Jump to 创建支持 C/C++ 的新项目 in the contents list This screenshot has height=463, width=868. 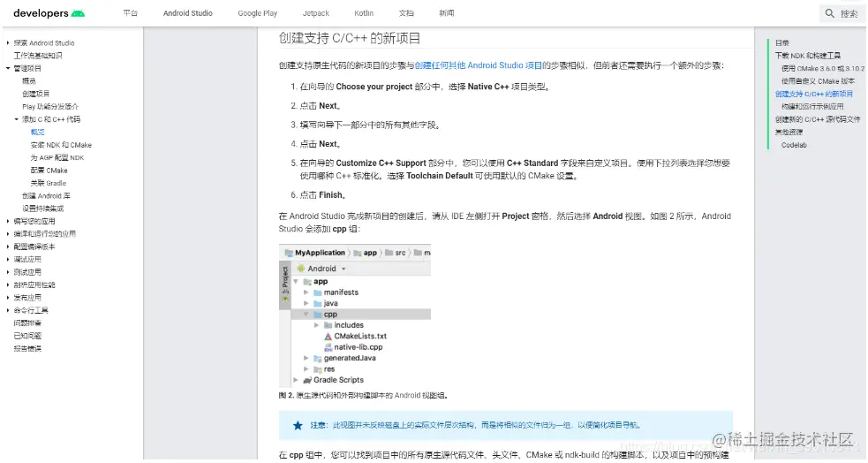[814, 94]
